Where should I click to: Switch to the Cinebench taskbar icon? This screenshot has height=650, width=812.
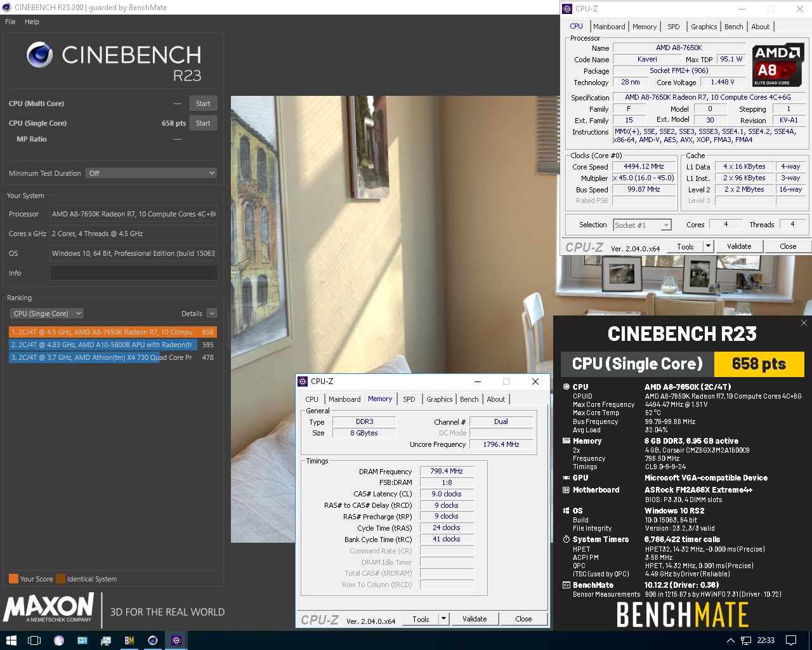tap(153, 640)
